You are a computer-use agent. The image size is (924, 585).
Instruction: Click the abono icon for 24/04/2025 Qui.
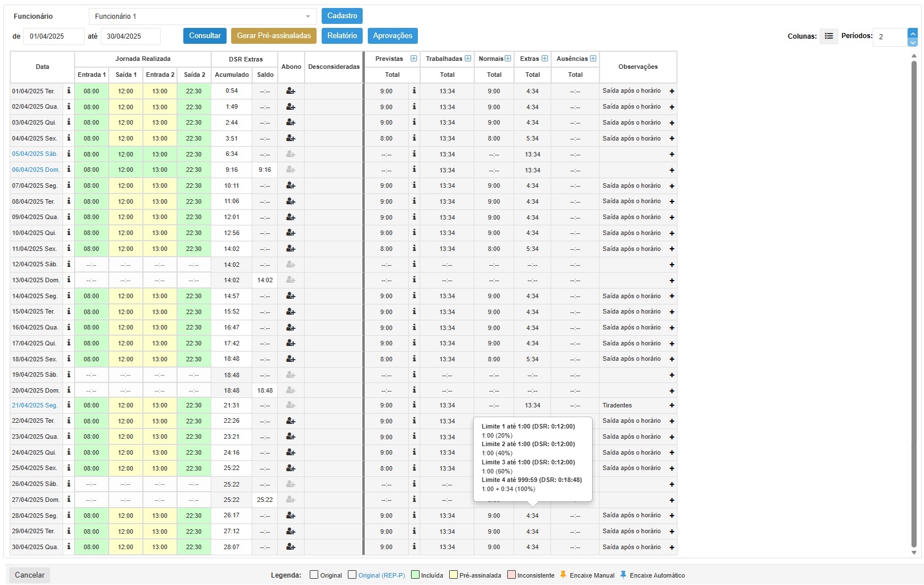[290, 452]
